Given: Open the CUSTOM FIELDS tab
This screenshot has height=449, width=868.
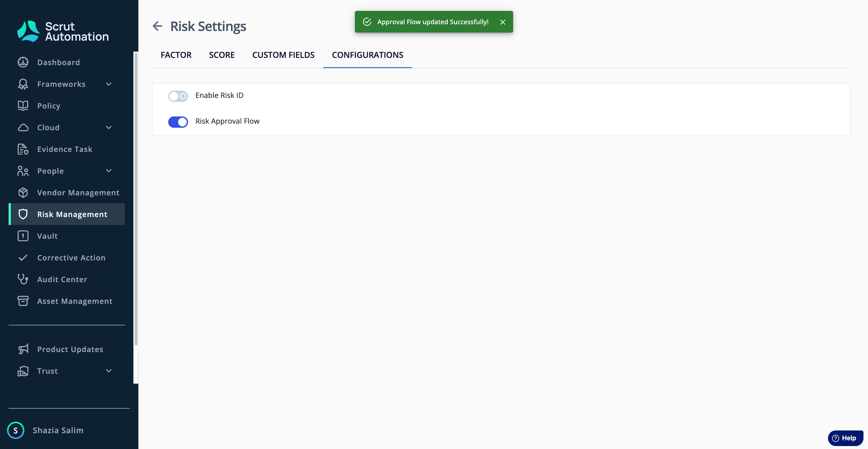Looking at the screenshot, I should tap(283, 55).
